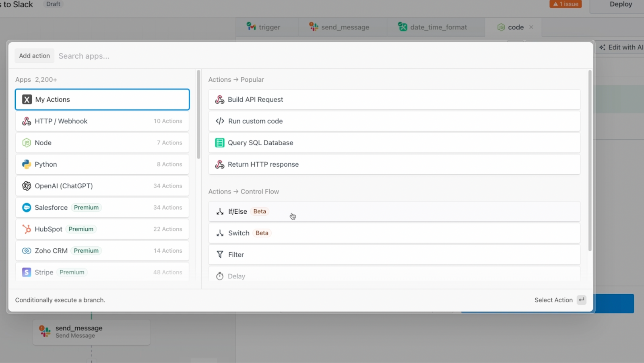Click the Beta badge next to If/Else
This screenshot has height=363, width=644.
260,211
